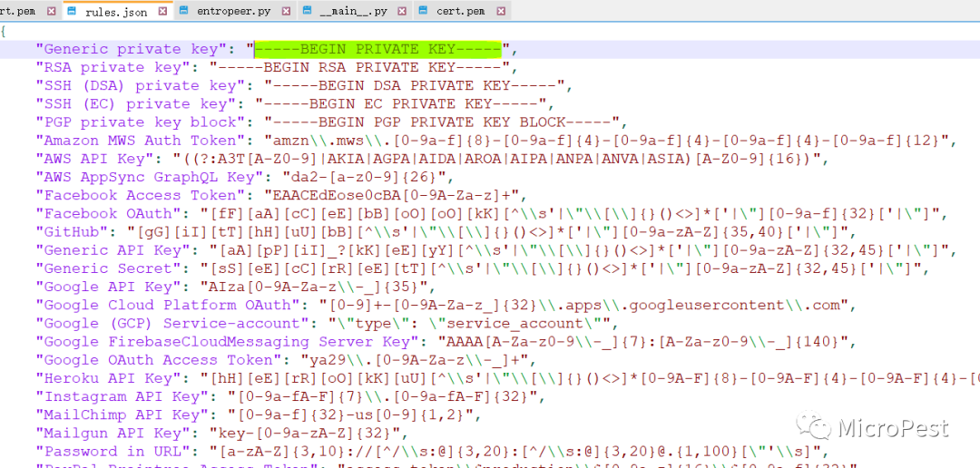Click the "Heroku API Key" key name
Image resolution: width=980 pixels, height=468 pixels.
(x=108, y=378)
